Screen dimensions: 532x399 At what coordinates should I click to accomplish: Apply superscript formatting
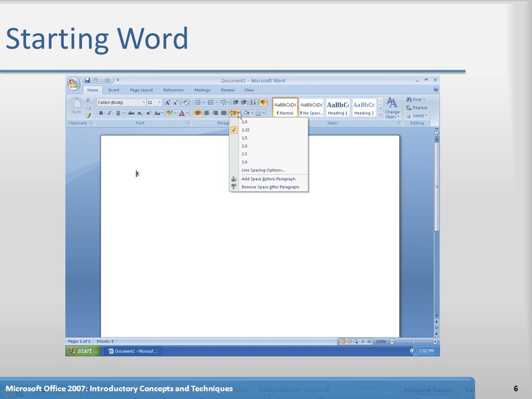pyautogui.click(x=149, y=113)
